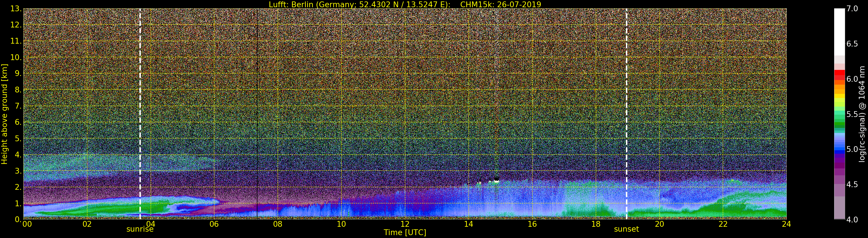Select the 'sunset' label below the axis
Viewport: 868px width, 238px height.
pyautogui.click(x=626, y=229)
